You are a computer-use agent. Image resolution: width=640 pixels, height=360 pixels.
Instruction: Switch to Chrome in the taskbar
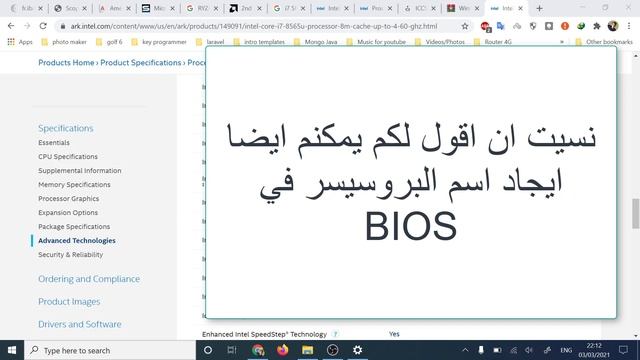(x=258, y=350)
